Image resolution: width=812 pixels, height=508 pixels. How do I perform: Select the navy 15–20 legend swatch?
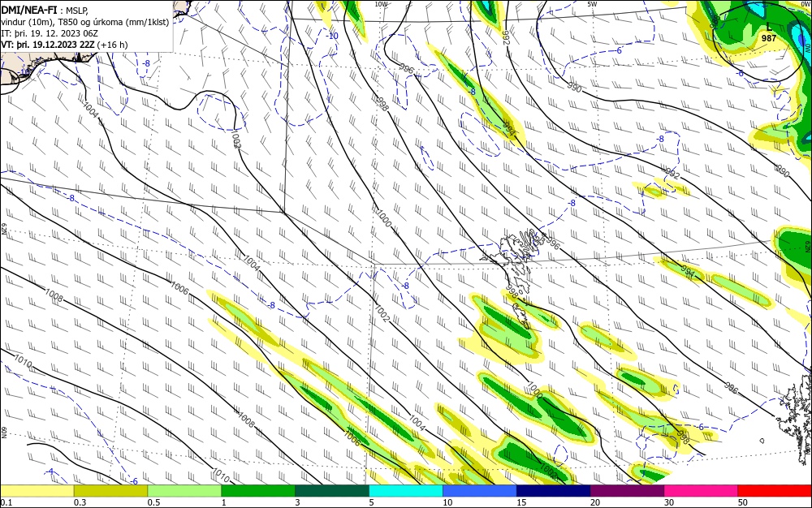tap(554, 491)
